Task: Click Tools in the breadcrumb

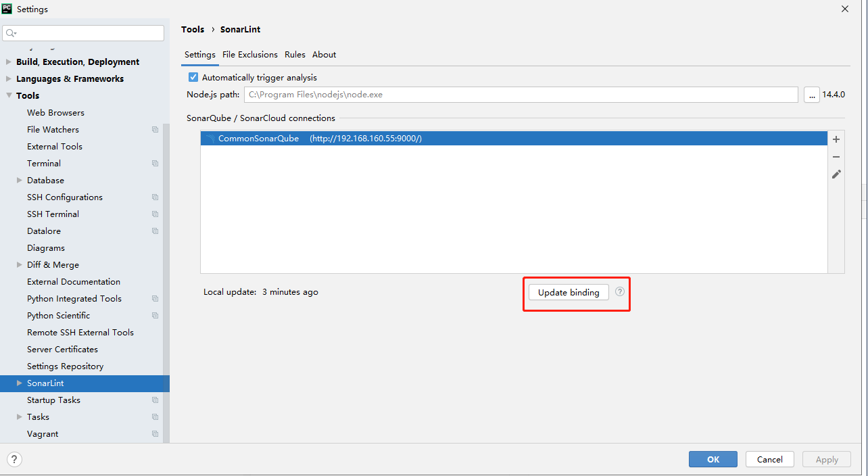Action: point(193,29)
